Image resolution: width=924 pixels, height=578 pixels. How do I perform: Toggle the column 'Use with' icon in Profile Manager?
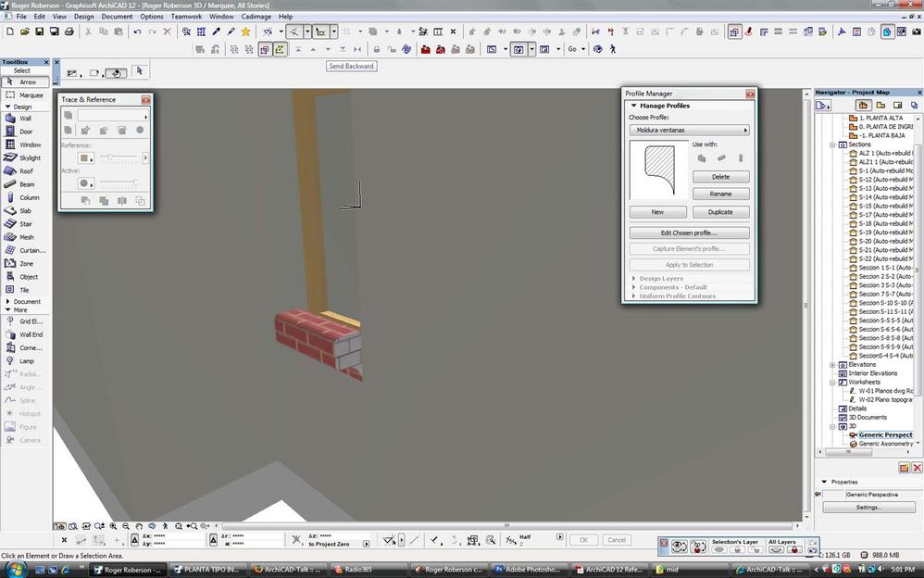pyautogui.click(x=741, y=158)
